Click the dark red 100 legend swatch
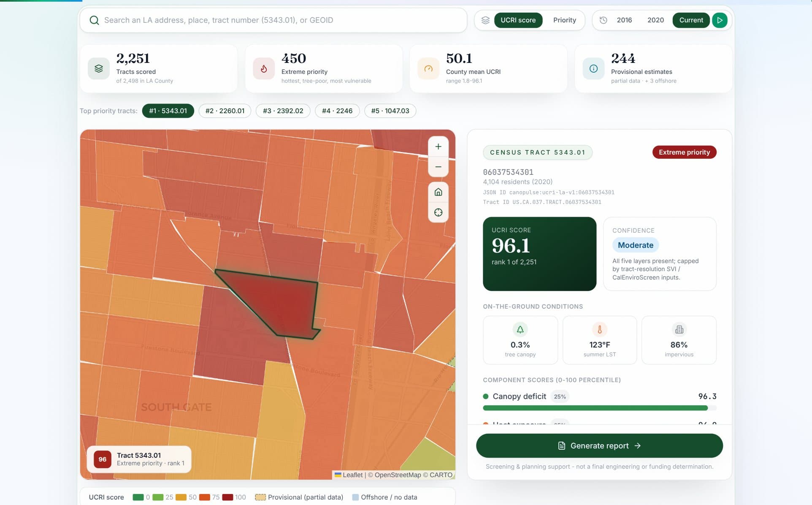The image size is (812, 505). (227, 497)
